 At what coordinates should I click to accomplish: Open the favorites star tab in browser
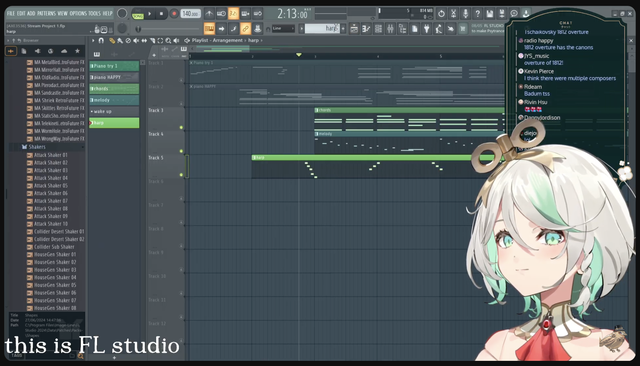tap(77, 51)
